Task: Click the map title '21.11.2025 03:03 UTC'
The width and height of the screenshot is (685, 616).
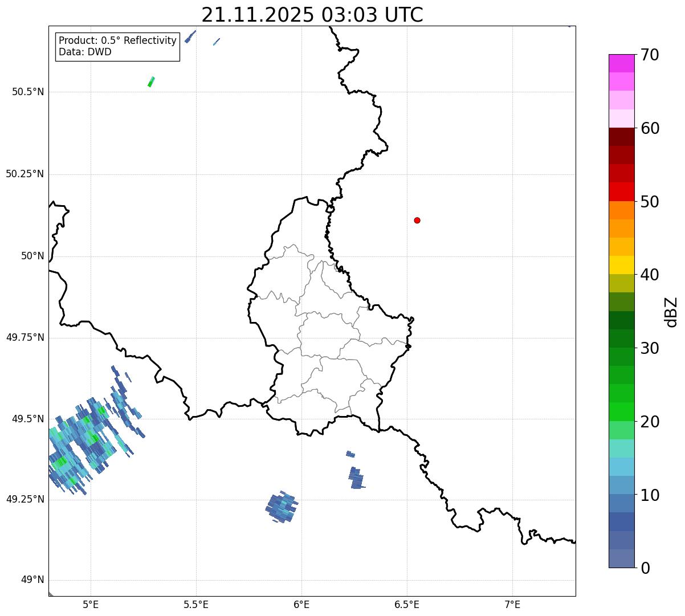Action: tap(312, 14)
